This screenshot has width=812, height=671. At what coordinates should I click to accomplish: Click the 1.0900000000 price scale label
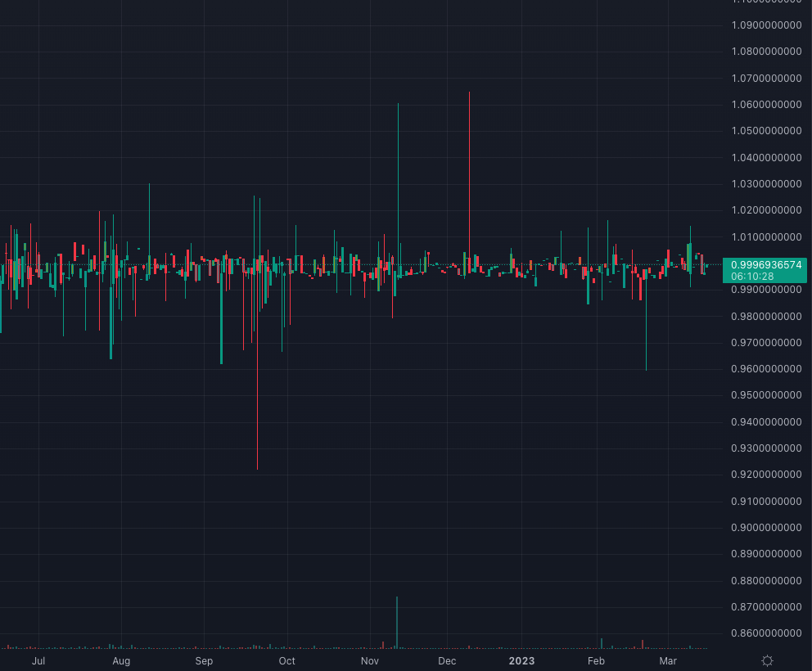[x=766, y=25]
